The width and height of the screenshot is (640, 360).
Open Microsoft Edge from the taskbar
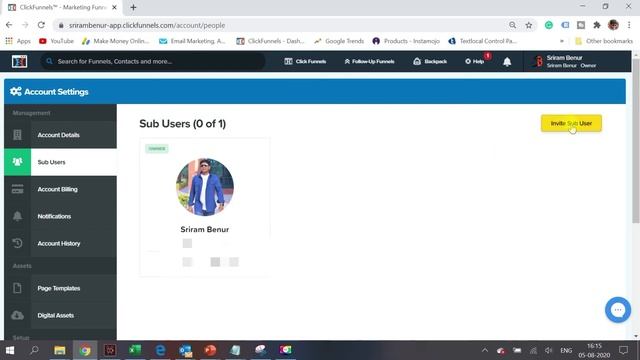pos(160,350)
